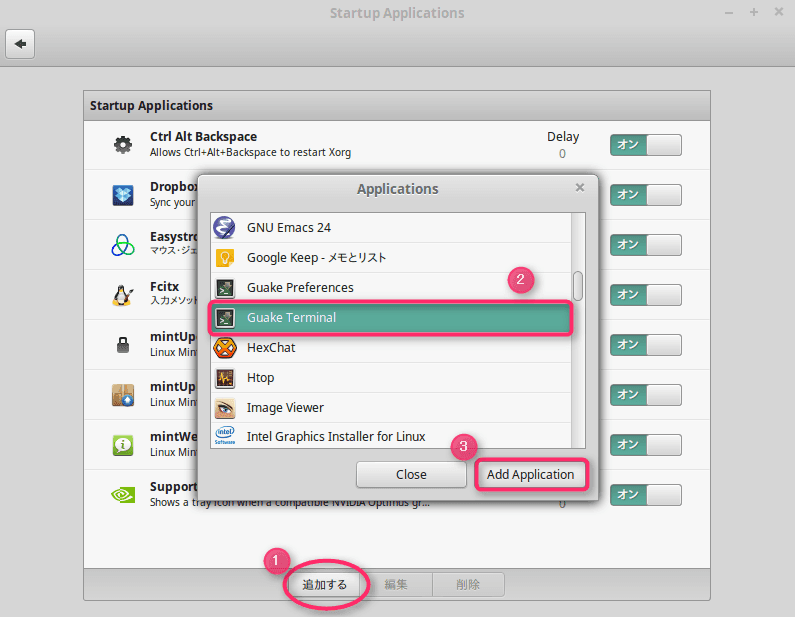Click the Guake Terminal icon
795x617 pixels.
point(225,318)
